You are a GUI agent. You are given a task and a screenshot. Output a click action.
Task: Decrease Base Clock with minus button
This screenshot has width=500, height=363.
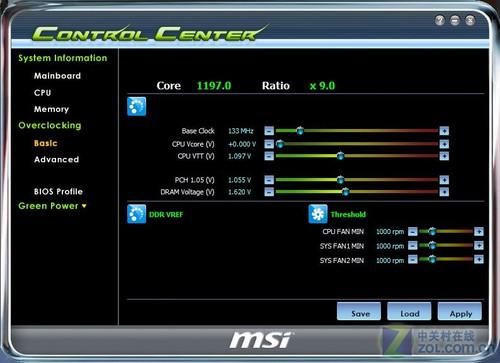(269, 131)
